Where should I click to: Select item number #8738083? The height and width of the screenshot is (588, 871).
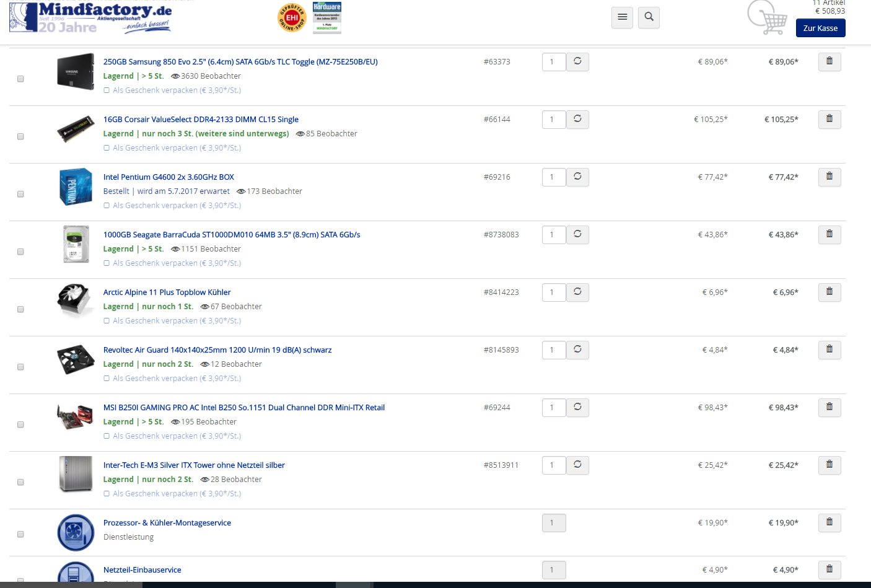click(501, 235)
